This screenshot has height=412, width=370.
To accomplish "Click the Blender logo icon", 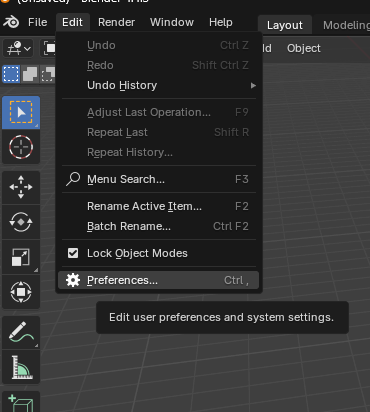I will (11, 22).
